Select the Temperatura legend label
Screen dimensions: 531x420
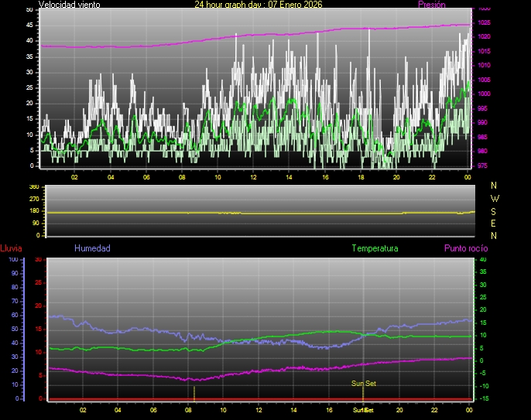click(x=375, y=248)
